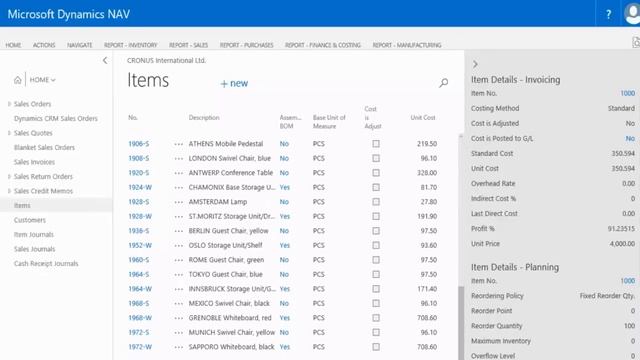
Task: Open the REPORT - MANUFACTURING ribbon tab
Action: point(407,45)
